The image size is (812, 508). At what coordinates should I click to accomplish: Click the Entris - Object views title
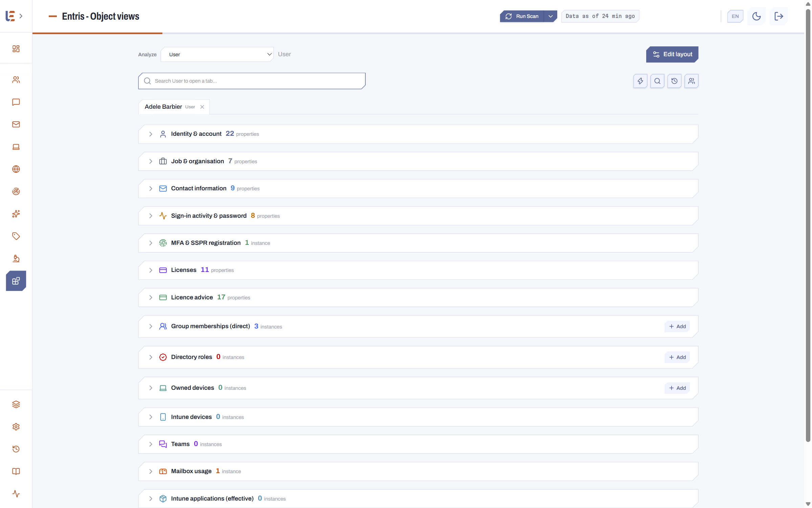coord(100,16)
